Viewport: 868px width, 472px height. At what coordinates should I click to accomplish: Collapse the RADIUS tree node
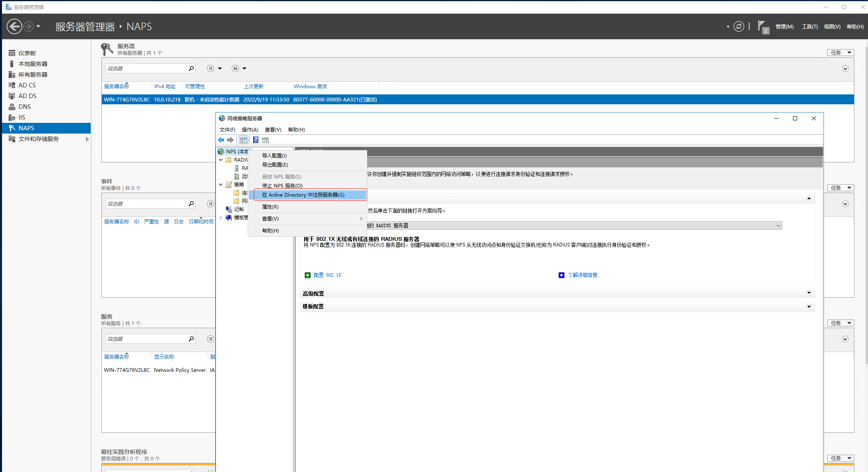pyautogui.click(x=221, y=160)
